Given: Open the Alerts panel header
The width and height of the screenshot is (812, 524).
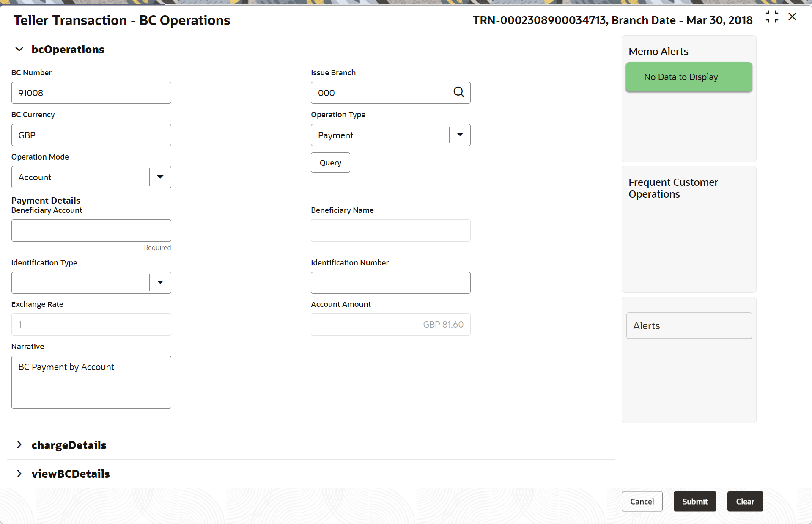Looking at the screenshot, I should (x=689, y=325).
